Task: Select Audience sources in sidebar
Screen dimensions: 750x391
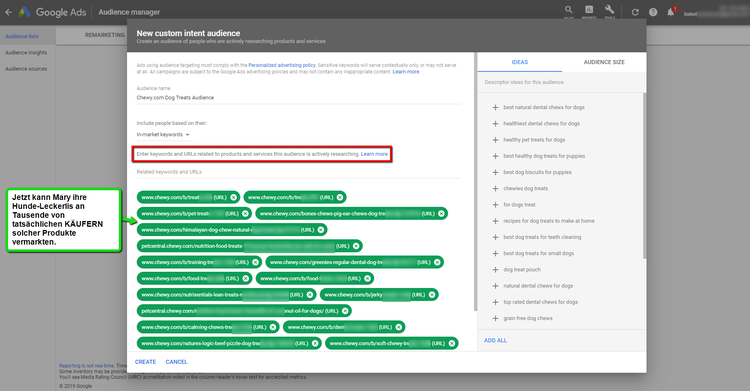Action: tap(26, 69)
